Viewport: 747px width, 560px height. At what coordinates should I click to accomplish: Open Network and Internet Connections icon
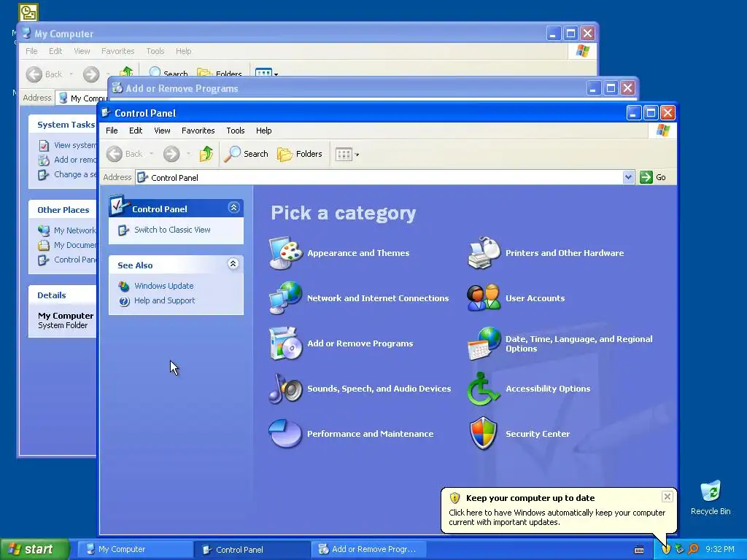[285, 298]
